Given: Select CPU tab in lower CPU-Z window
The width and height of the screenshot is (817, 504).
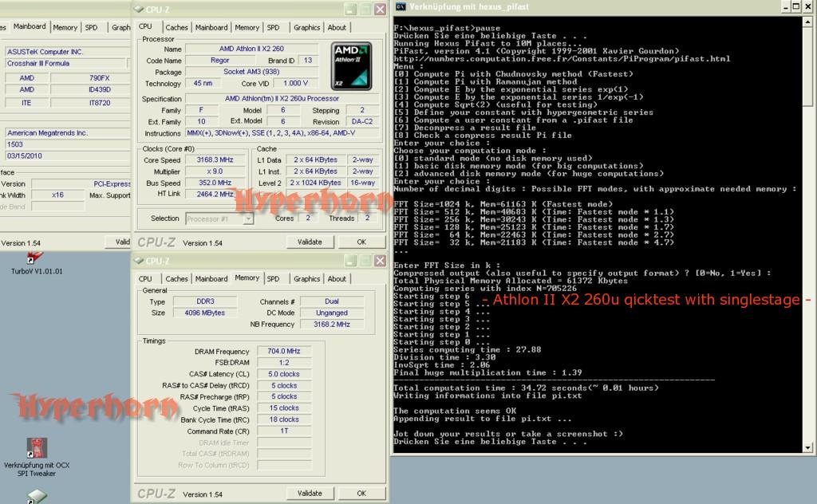Looking at the screenshot, I should pyautogui.click(x=145, y=278).
